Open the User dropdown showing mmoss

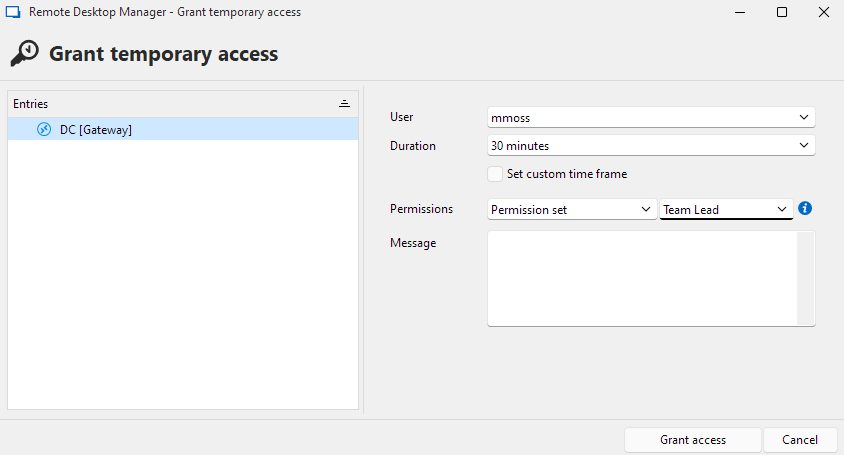click(651, 117)
